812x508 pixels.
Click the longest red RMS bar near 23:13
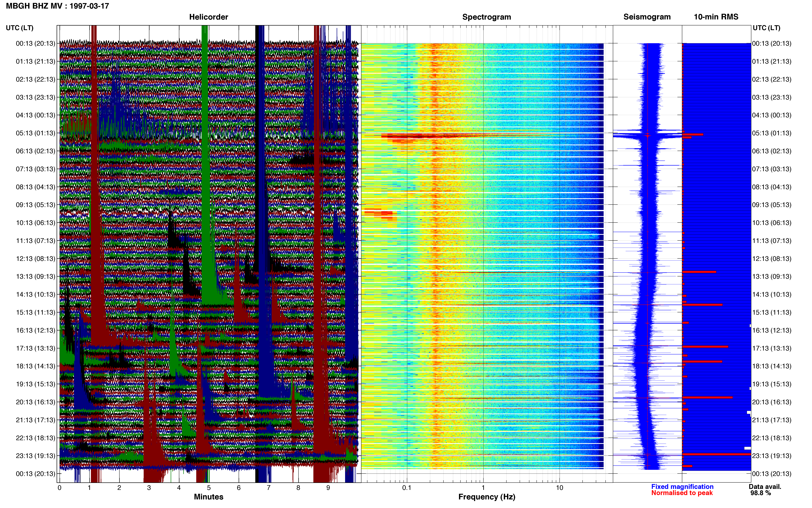[717, 454]
